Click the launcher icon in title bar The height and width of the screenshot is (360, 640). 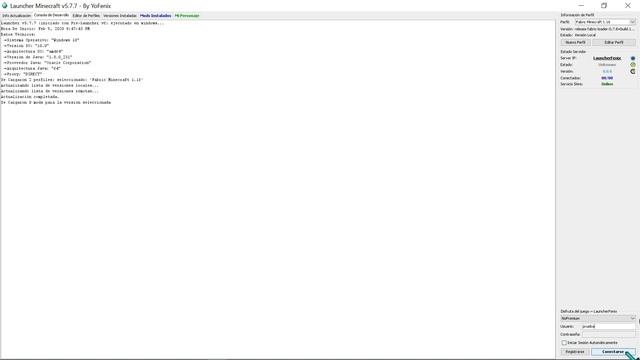4,6
